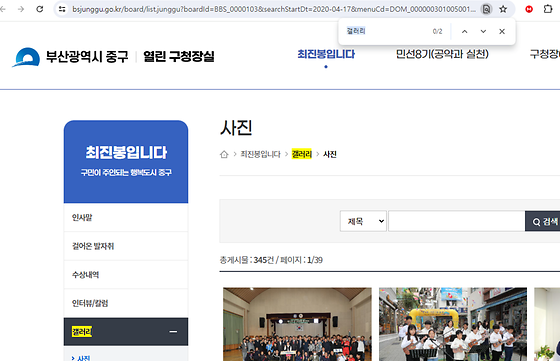This screenshot has width=560, height=361.
Task: Open 열린 구청장실 header link
Action: tap(179, 56)
